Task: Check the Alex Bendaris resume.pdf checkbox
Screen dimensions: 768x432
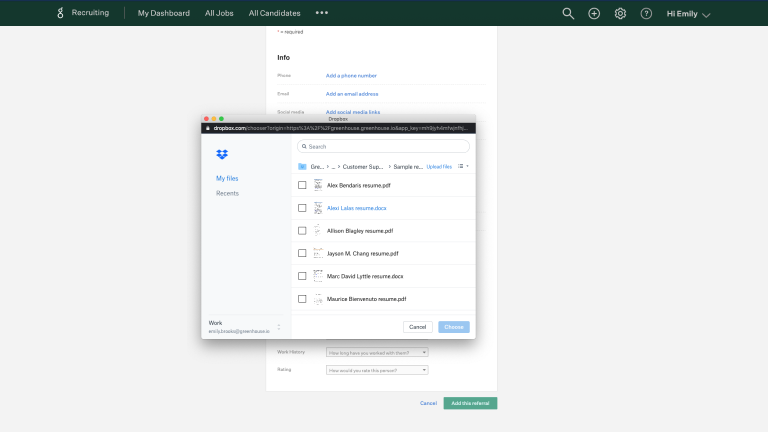Action: [x=302, y=185]
